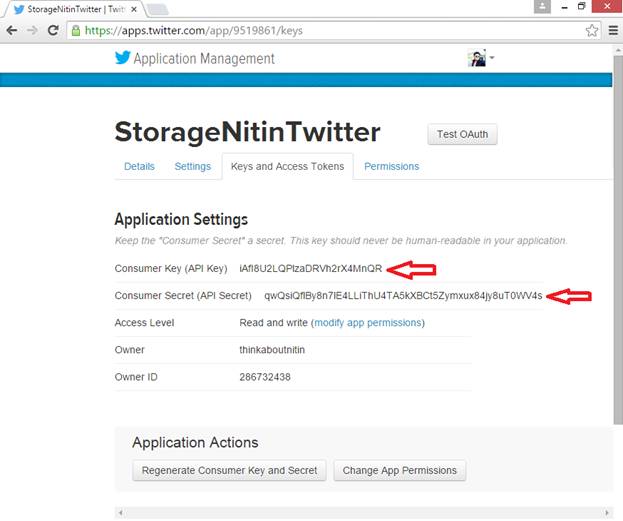This screenshot has width=623, height=521.
Task: Click the Chrome user profile icon
Action: click(x=543, y=7)
